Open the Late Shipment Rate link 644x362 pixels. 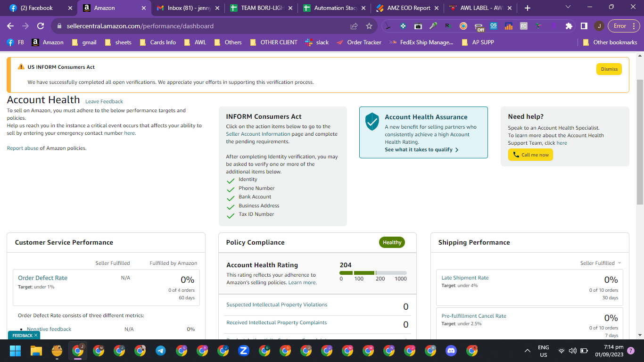[465, 278]
